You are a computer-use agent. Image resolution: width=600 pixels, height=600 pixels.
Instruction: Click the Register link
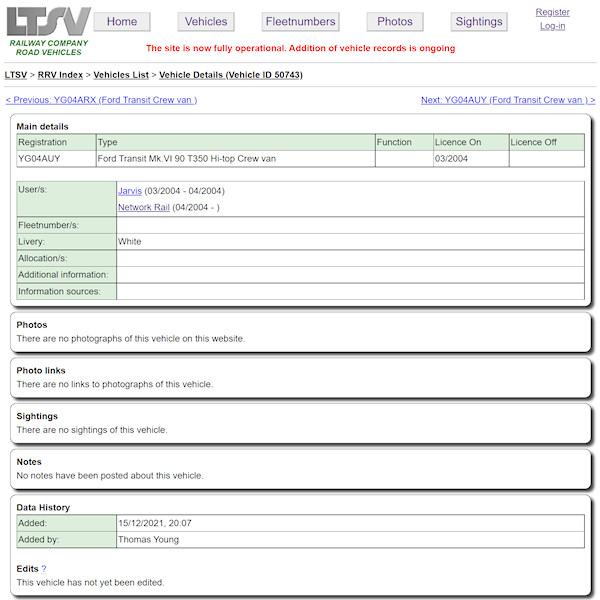552,12
